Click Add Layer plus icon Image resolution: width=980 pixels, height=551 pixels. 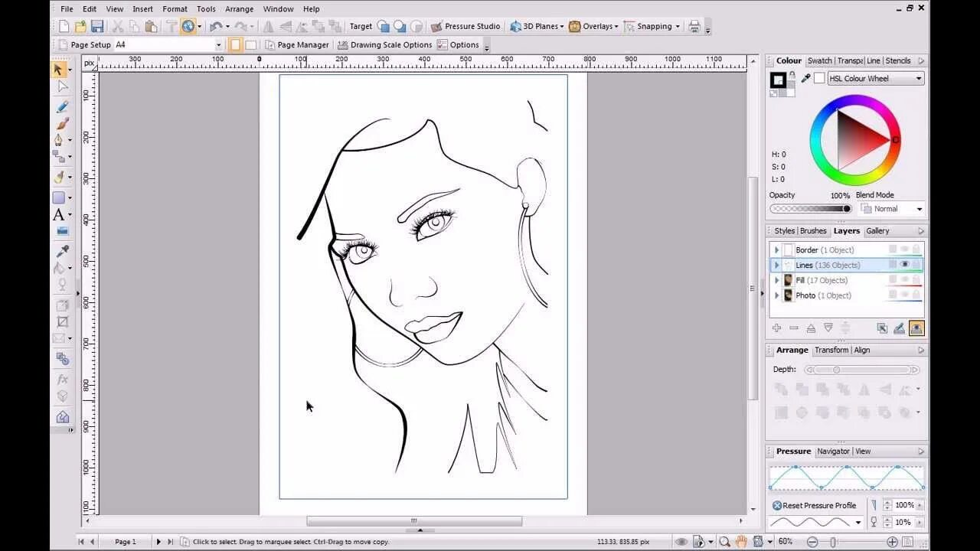pyautogui.click(x=776, y=328)
